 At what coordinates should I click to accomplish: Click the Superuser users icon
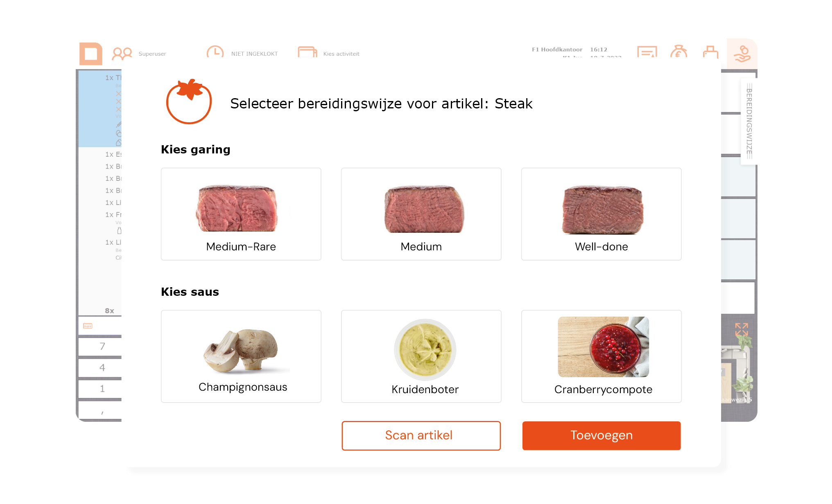coord(122,54)
